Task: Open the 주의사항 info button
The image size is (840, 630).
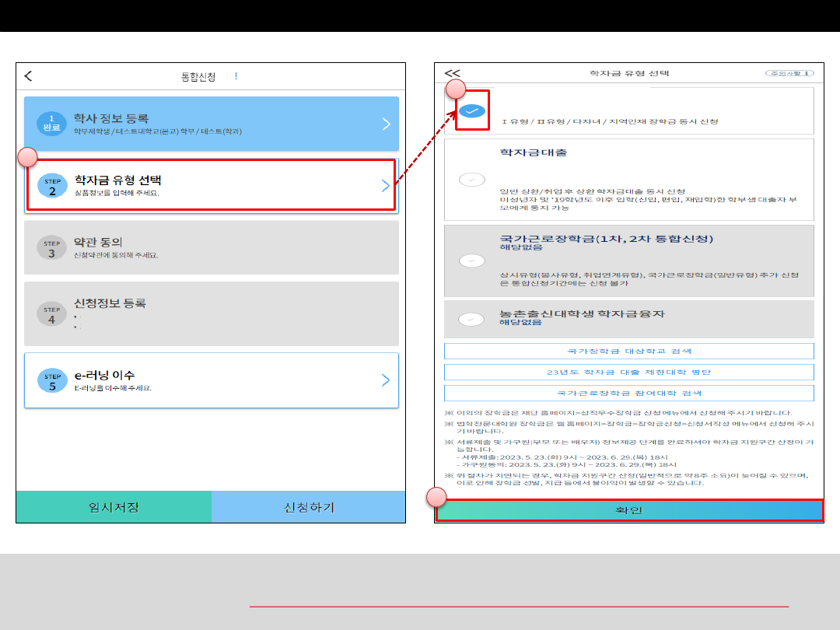Action: pyautogui.click(x=789, y=73)
